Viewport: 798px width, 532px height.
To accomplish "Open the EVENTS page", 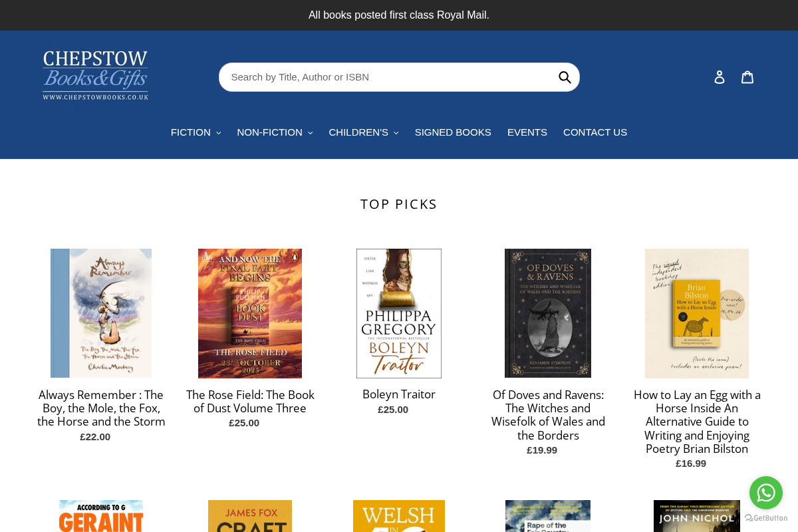I will click(x=527, y=132).
